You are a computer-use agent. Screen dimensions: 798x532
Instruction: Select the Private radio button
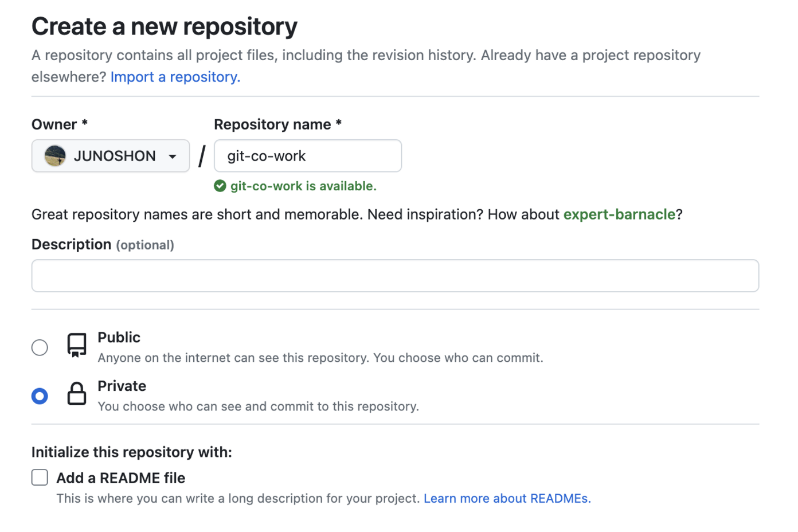(x=40, y=396)
